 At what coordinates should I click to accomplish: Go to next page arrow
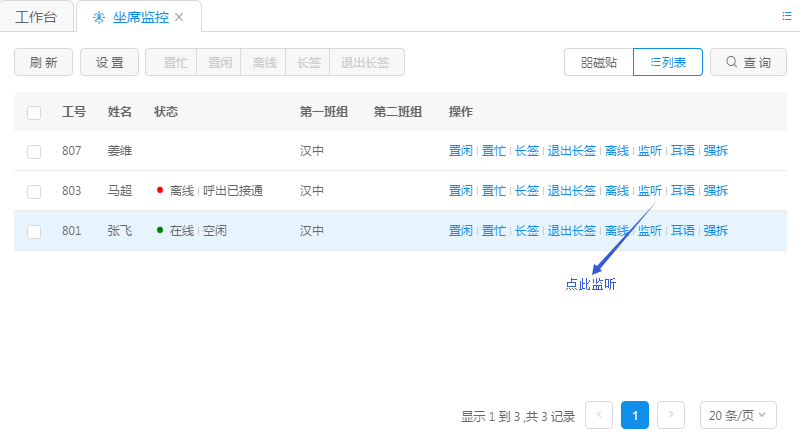pyautogui.click(x=671, y=415)
